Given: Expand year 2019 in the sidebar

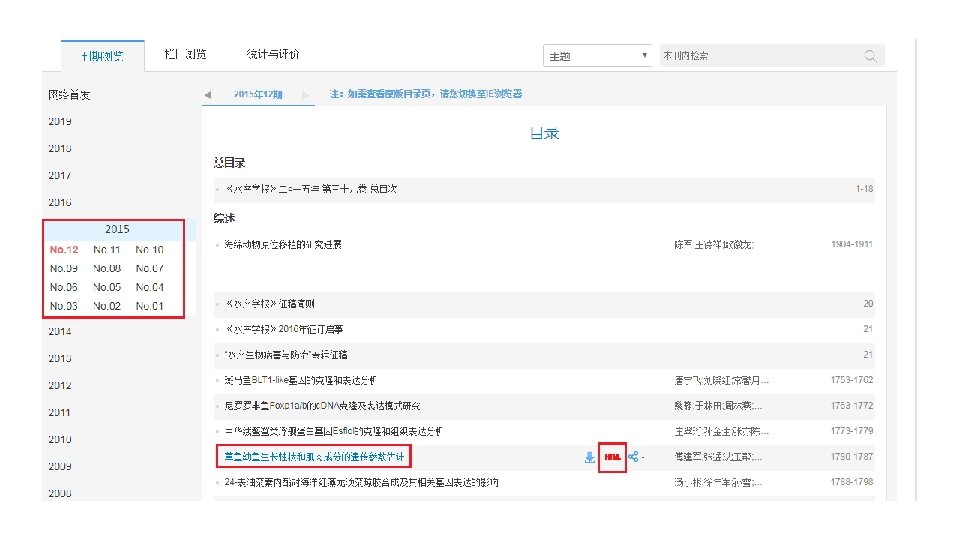Looking at the screenshot, I should pos(60,121).
